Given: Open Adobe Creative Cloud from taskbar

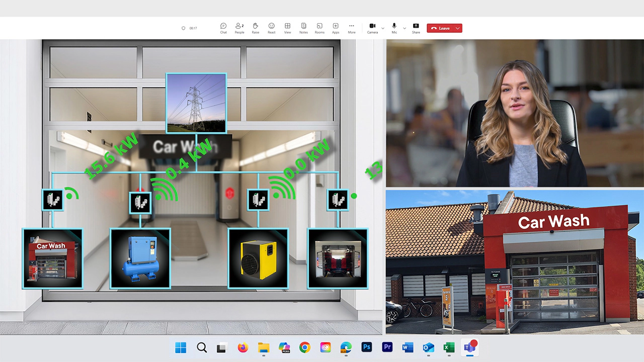Looking at the screenshot, I should click(325, 347).
